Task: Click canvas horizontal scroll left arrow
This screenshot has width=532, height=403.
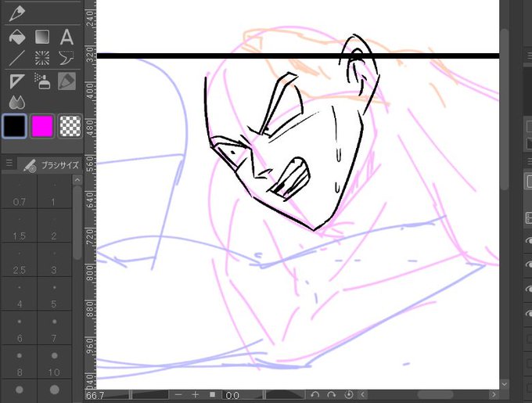Action: click(363, 394)
